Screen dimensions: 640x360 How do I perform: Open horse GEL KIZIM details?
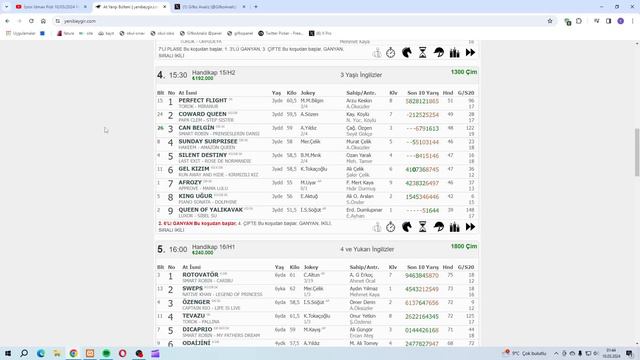pyautogui.click(x=194, y=169)
